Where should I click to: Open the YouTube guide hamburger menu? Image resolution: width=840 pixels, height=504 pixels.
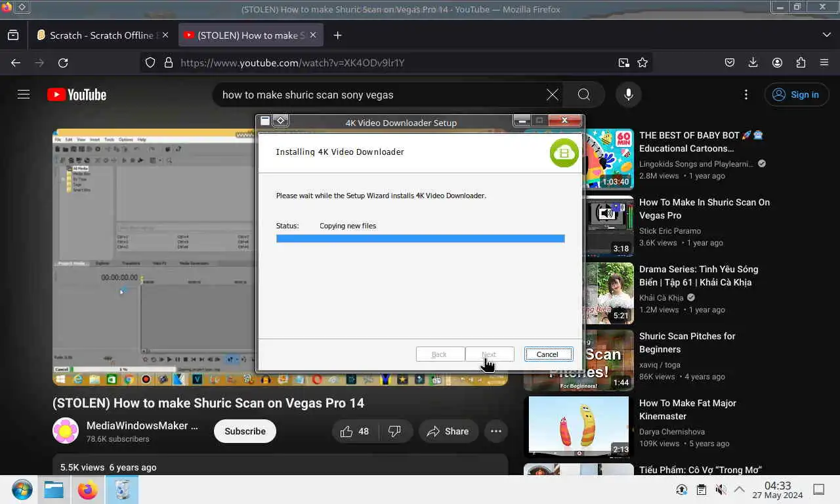(24, 94)
